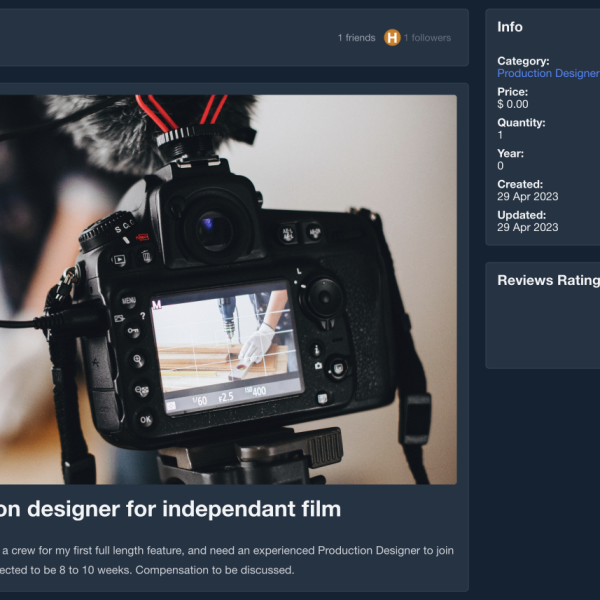Viewport: 600px width, 600px height.
Task: Click the orange H follower avatar
Action: coord(392,37)
